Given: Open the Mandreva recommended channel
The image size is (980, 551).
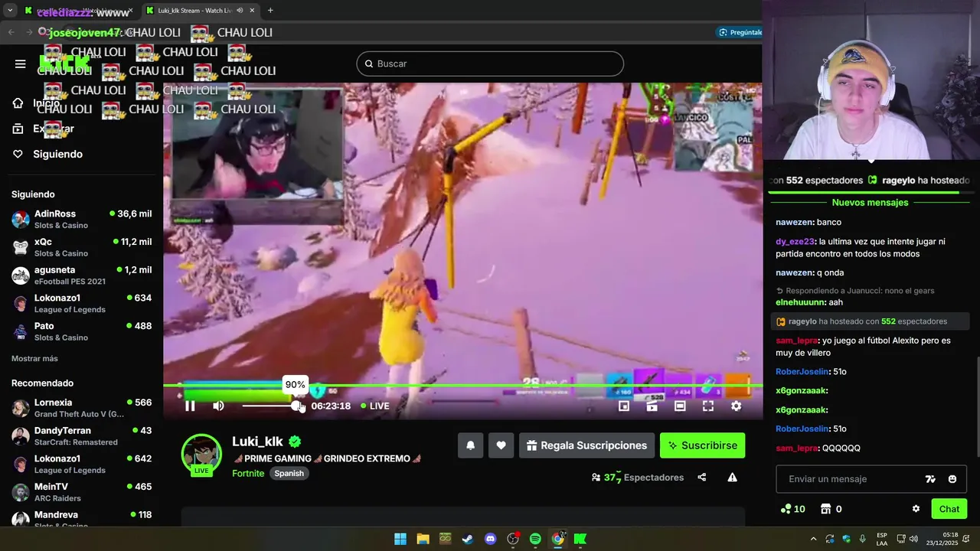Looking at the screenshot, I should (81, 518).
